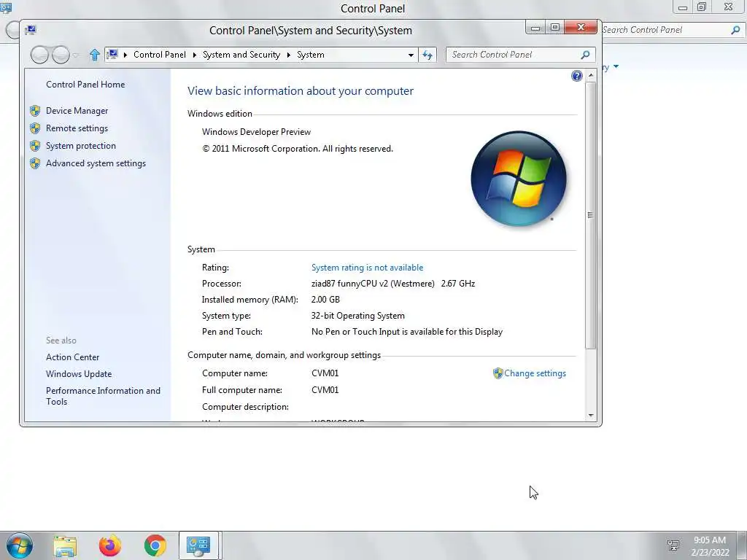747x560 pixels.
Task: Open System protection link
Action: 80,146
